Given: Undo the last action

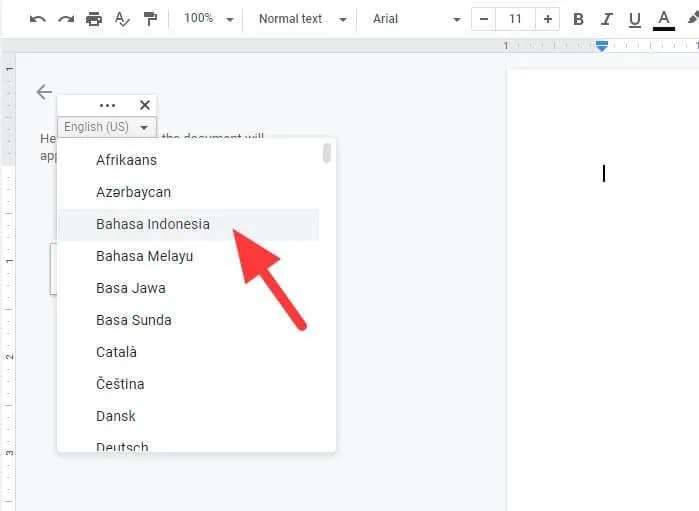Looking at the screenshot, I should (x=37, y=19).
